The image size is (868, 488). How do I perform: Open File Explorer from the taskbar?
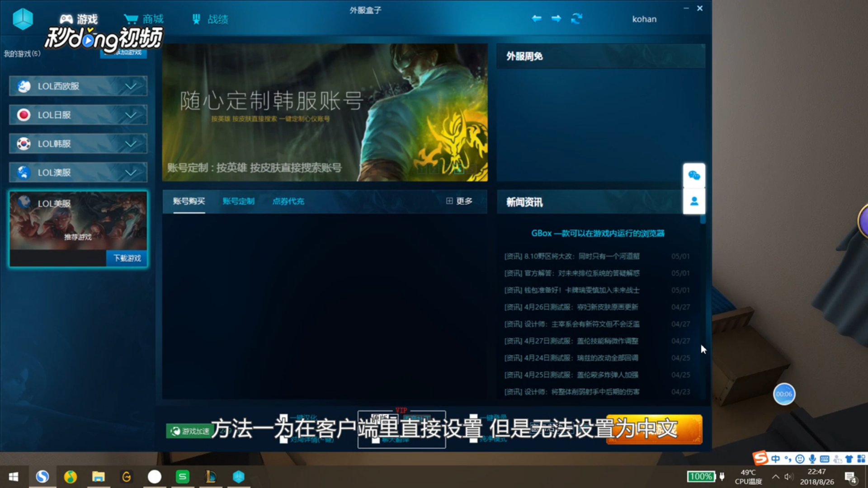(x=98, y=477)
